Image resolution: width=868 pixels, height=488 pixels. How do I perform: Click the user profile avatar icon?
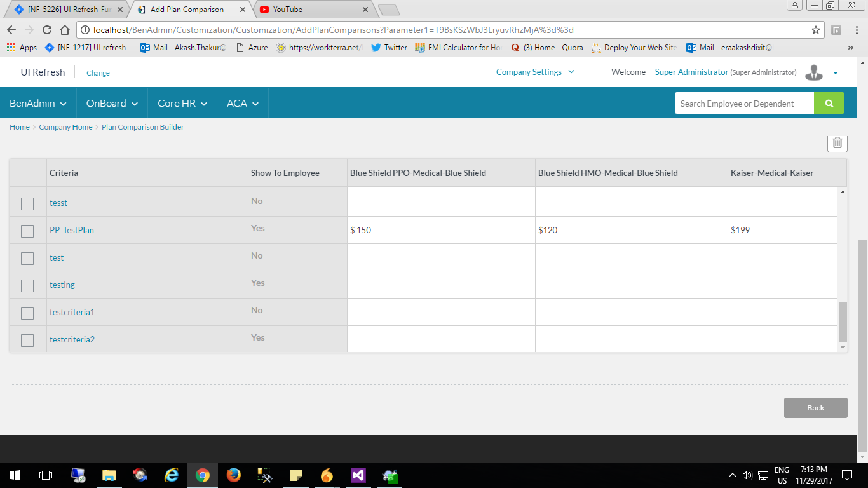point(813,72)
